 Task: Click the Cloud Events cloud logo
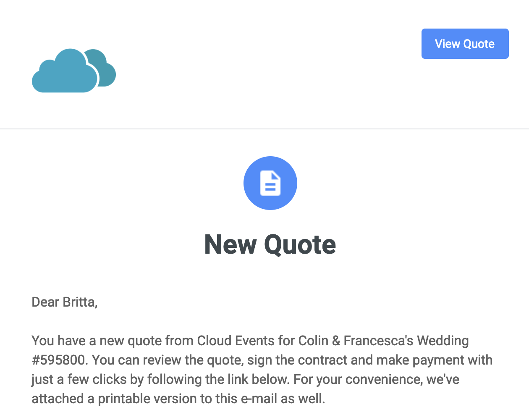74,71
